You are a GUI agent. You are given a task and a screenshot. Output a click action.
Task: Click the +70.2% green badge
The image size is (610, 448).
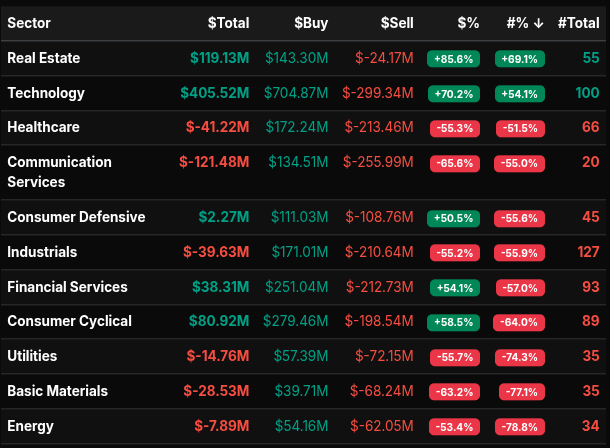click(x=454, y=94)
